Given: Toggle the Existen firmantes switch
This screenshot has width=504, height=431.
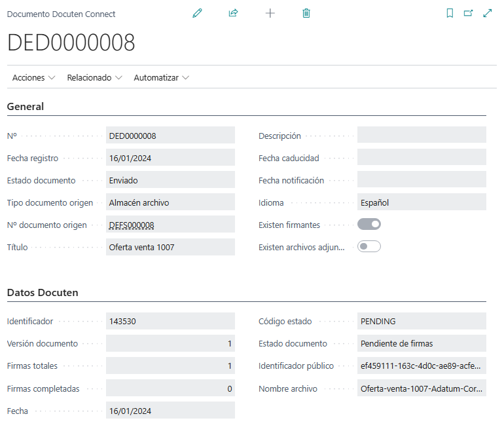Looking at the screenshot, I should (369, 225).
